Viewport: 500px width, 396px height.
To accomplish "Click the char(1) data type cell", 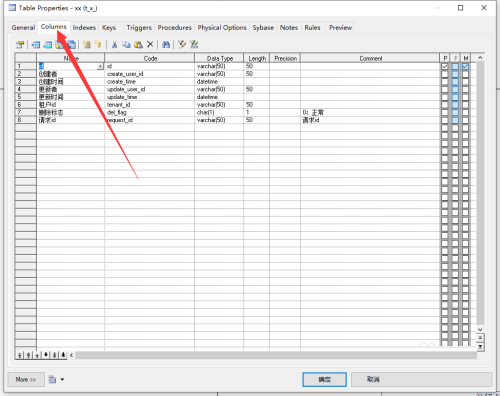I will point(219,112).
